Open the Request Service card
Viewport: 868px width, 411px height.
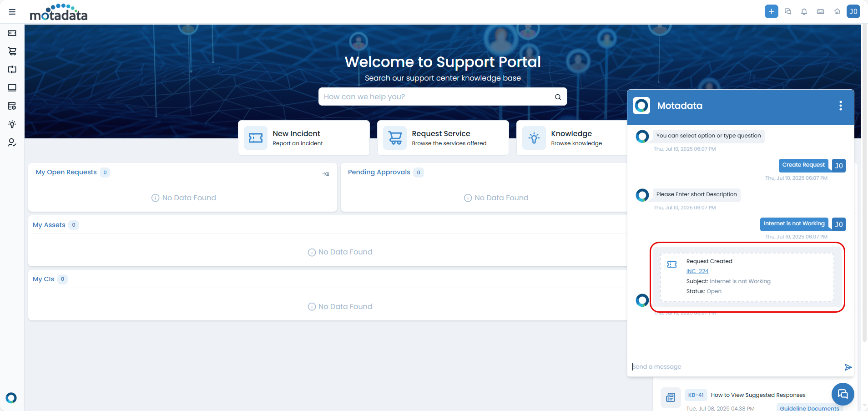443,138
